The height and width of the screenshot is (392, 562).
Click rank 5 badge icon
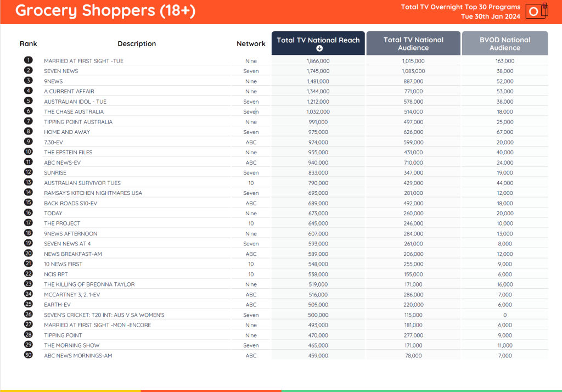(x=29, y=101)
